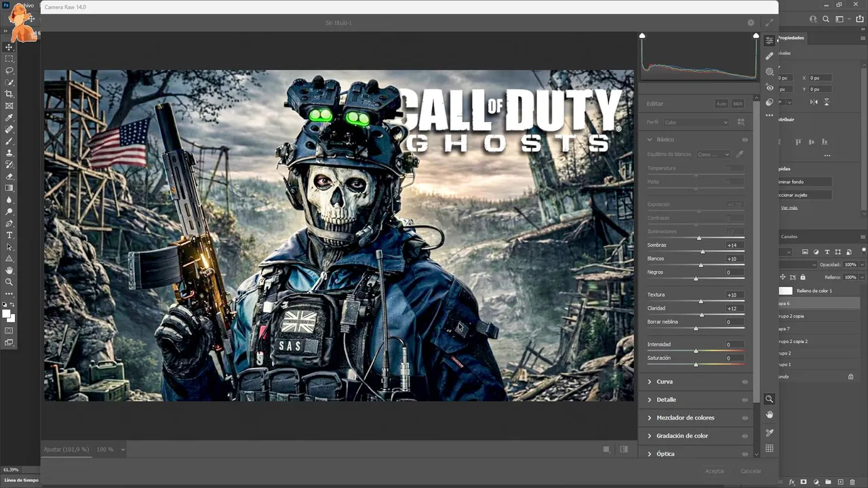The image size is (868, 488).
Task: Select the Eraser tool
Action: 9,176
